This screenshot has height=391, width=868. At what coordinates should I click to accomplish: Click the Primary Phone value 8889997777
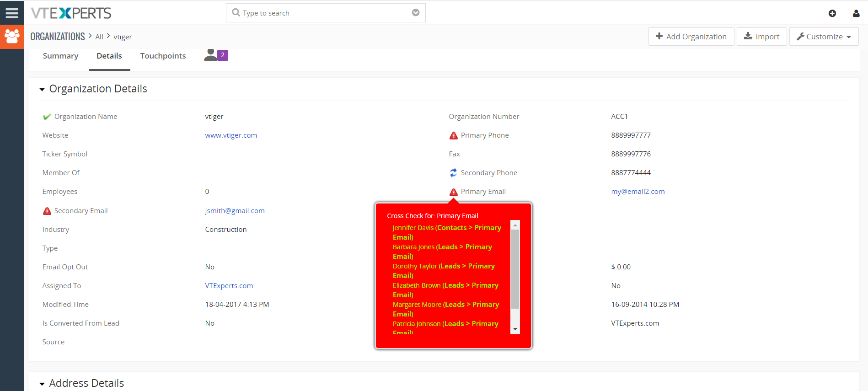tap(631, 135)
